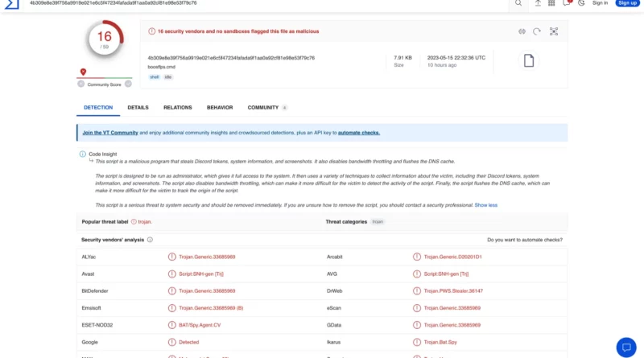Click Do you want to automate checks

(525, 240)
